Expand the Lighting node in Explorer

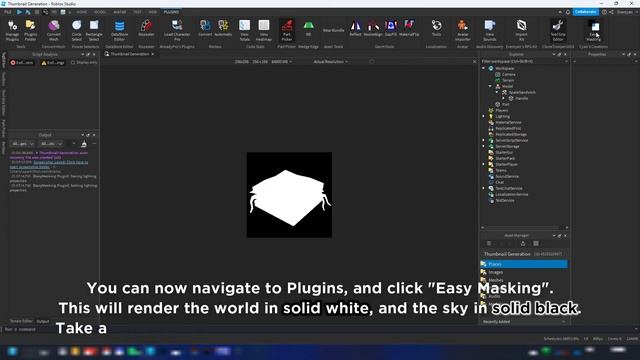(484, 116)
